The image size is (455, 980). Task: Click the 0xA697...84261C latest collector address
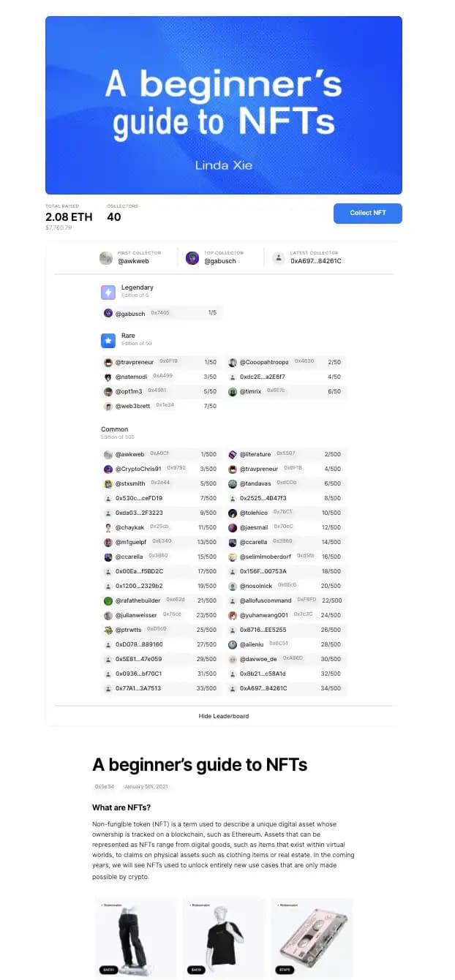[x=315, y=261]
